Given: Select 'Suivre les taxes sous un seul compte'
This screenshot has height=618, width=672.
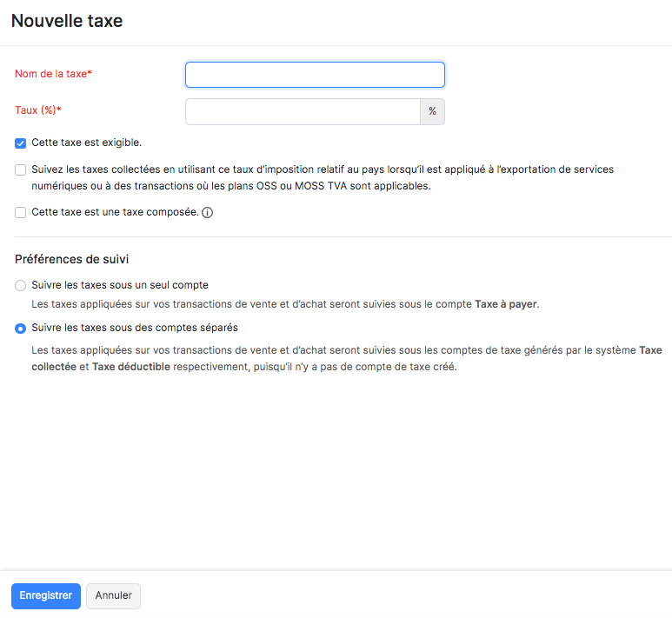Looking at the screenshot, I should (x=20, y=285).
